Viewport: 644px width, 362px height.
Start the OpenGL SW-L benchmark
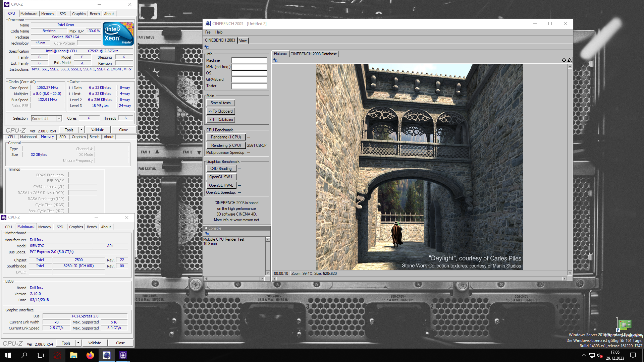coord(221,177)
